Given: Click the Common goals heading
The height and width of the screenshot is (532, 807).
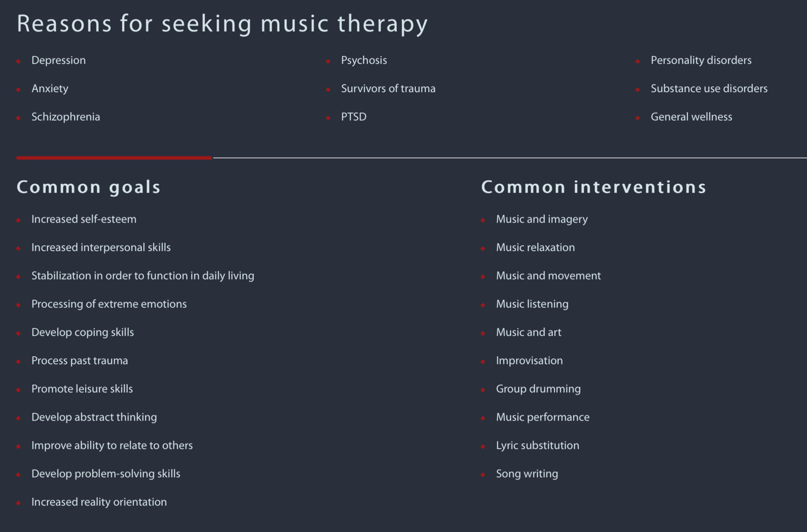Looking at the screenshot, I should tap(89, 187).
